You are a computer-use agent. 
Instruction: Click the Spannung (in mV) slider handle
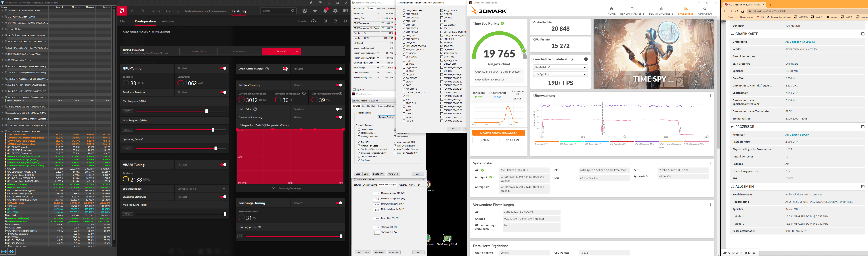[x=216, y=148]
